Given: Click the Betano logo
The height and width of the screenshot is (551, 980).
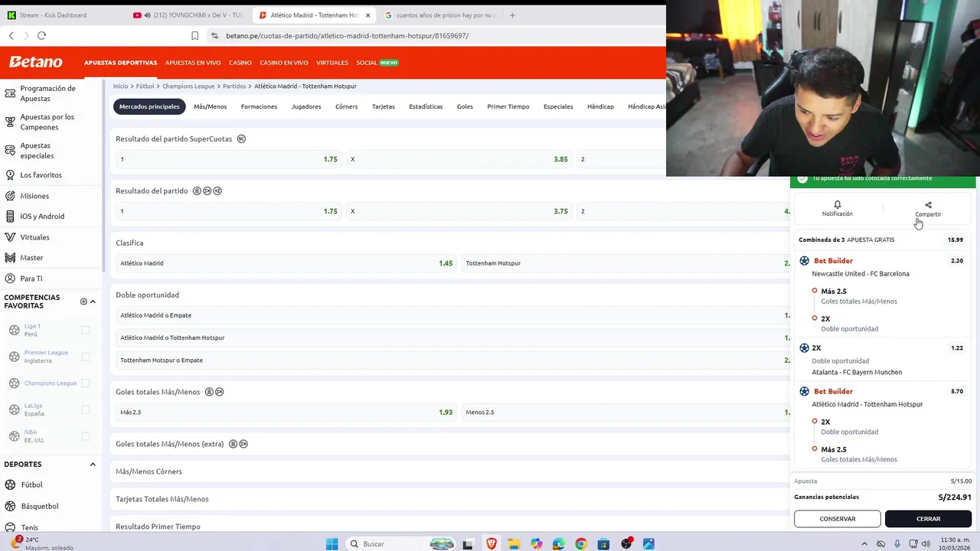Looking at the screenshot, I should [x=35, y=62].
